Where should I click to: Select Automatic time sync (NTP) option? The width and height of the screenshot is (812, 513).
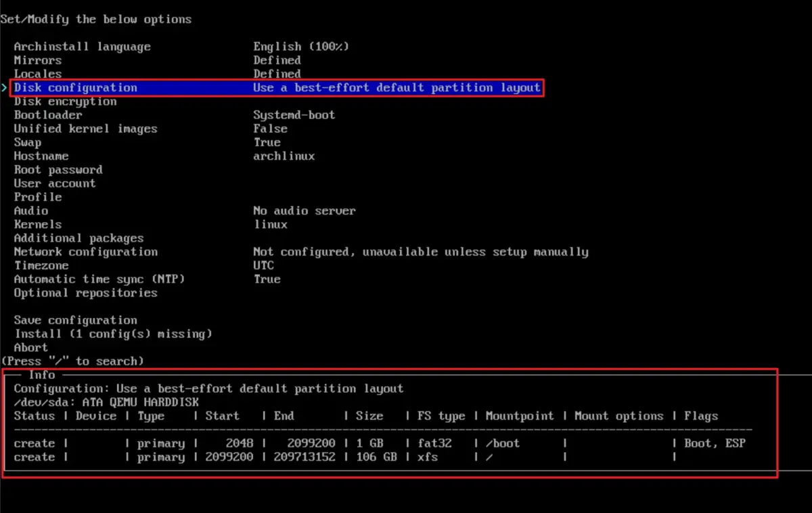click(99, 279)
